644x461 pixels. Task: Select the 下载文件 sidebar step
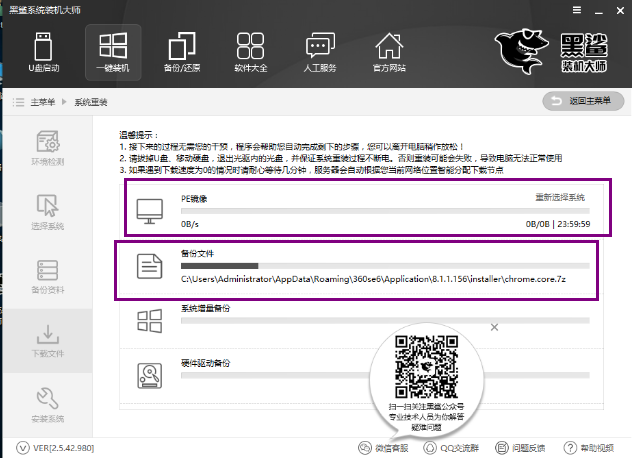[x=47, y=341]
